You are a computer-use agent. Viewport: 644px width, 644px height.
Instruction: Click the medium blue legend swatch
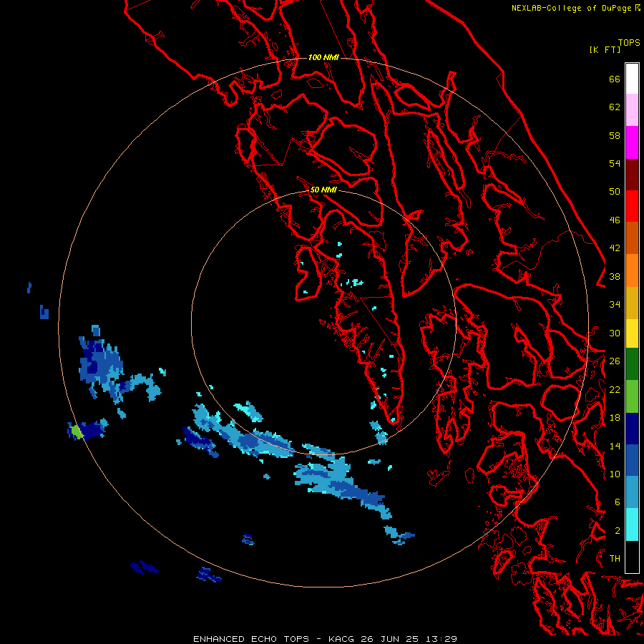point(632,460)
